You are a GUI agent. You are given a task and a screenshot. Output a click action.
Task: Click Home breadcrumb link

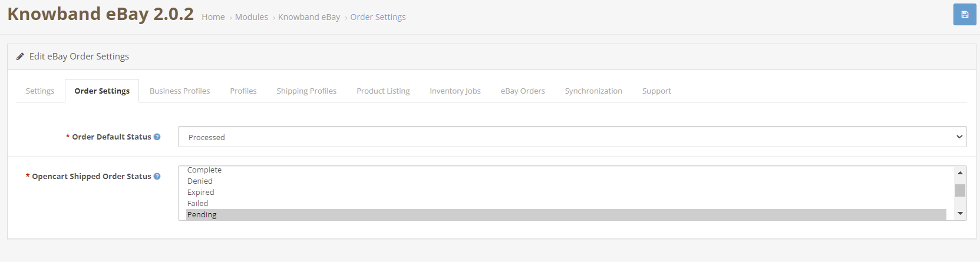(x=213, y=17)
